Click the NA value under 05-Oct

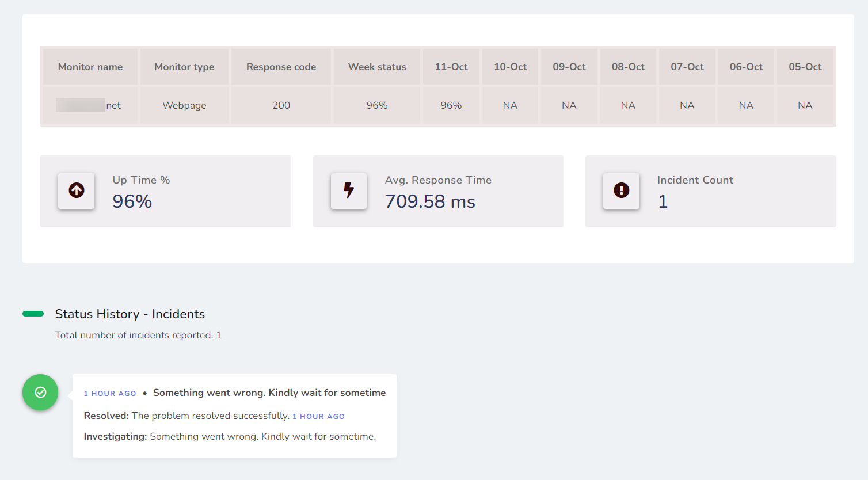coord(805,105)
